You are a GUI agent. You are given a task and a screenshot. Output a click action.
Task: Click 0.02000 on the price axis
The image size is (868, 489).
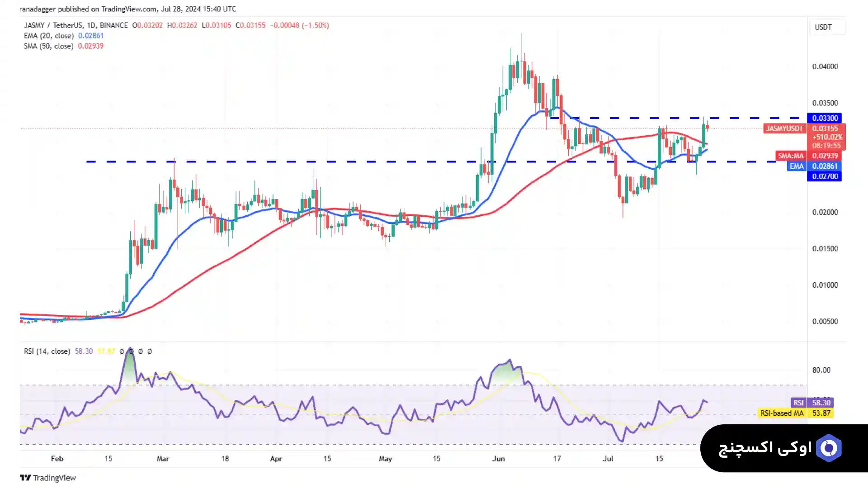click(x=825, y=212)
